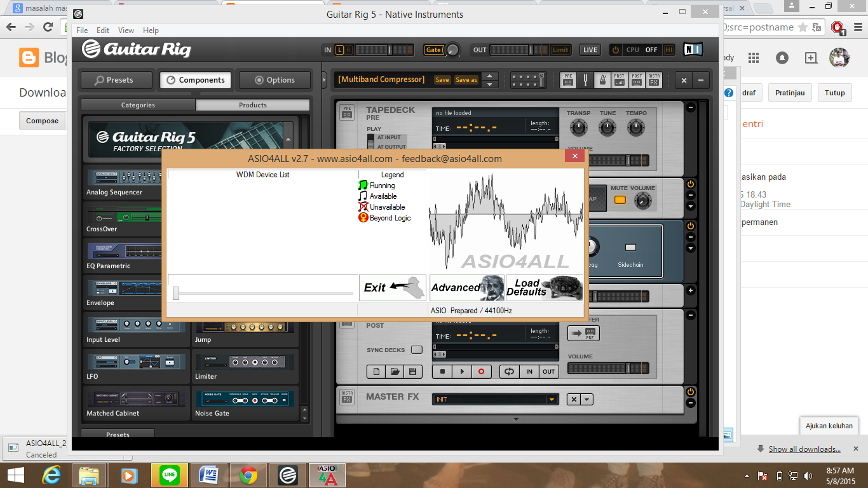Screen dimensions: 868x488
Task: Switch to the Presets tab
Action: 116,80
